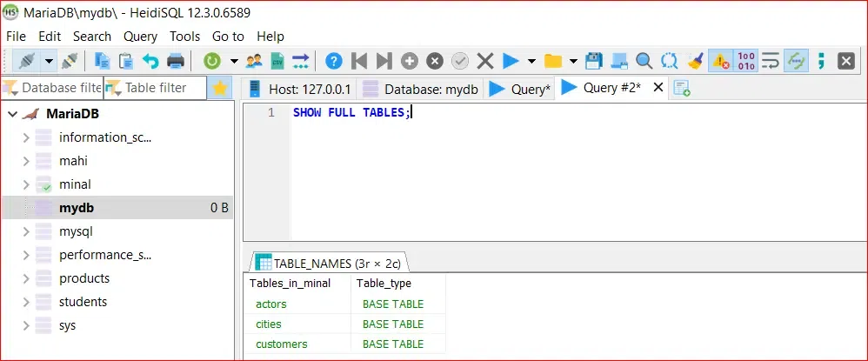Click the bold semicolon toolbar icon
The image size is (868, 361).
coord(821,60)
